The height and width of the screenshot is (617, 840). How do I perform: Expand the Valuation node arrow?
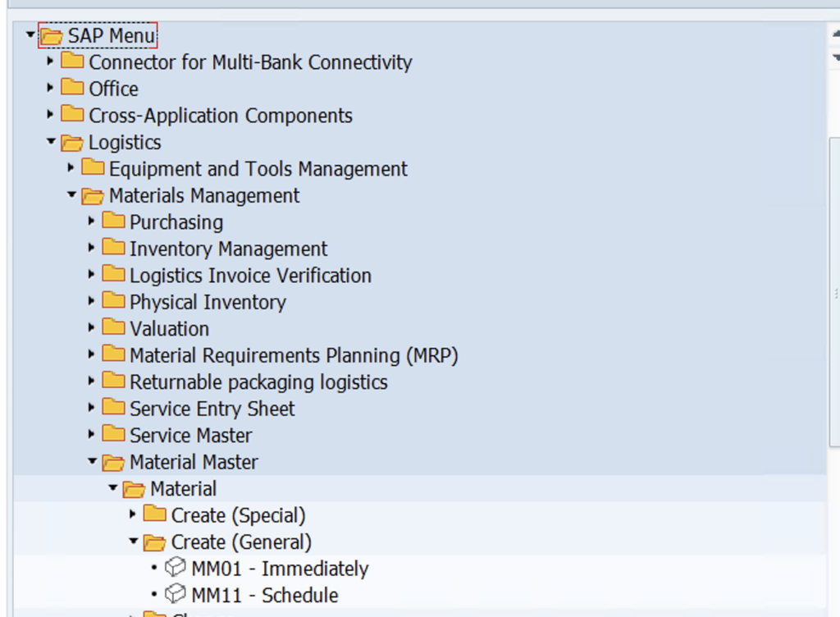(91, 327)
